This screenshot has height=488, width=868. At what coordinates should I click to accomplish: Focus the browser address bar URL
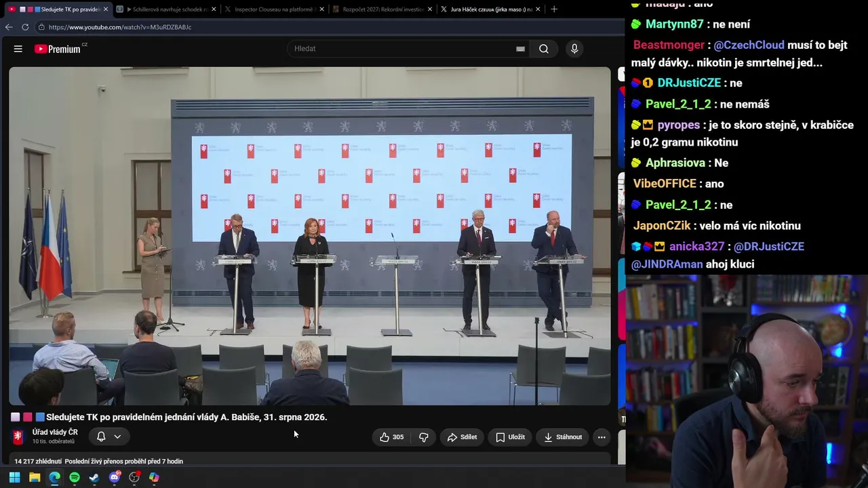[120, 27]
